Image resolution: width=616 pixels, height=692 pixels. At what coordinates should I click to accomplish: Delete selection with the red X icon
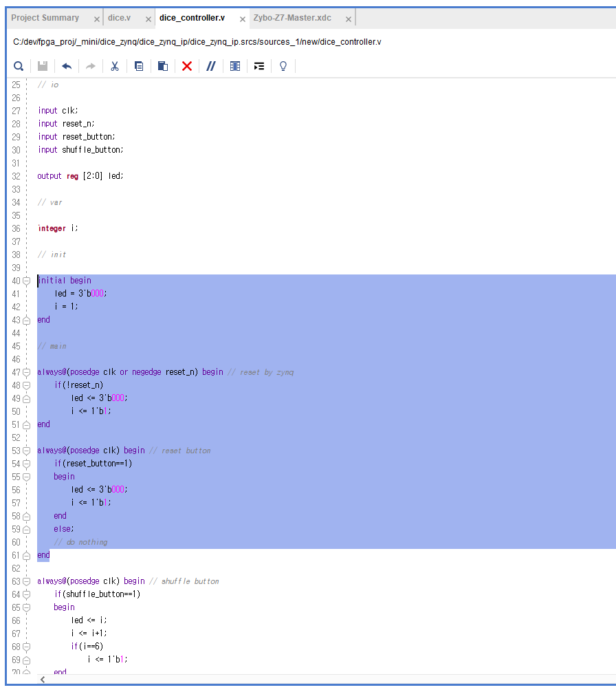187,66
